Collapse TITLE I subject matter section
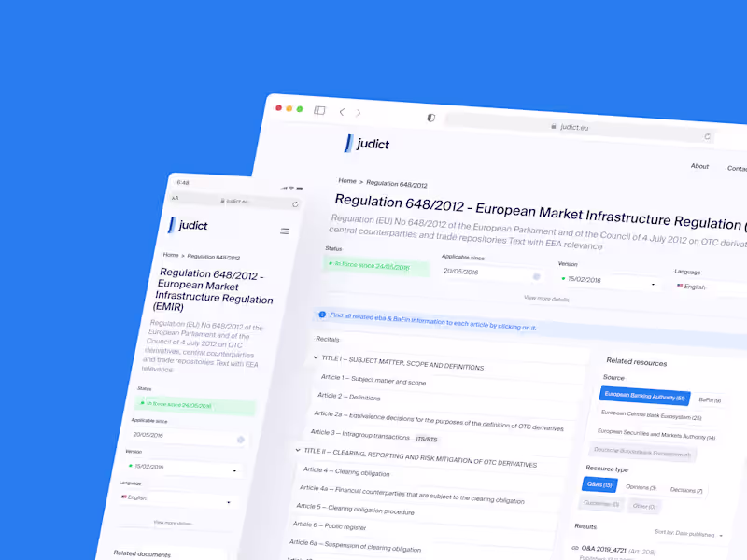 [316, 357]
